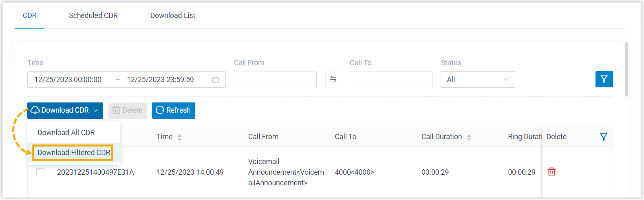Click the start time 12/25/2023 00:00:00 field
The width and height of the screenshot is (644, 200).
click(x=68, y=80)
